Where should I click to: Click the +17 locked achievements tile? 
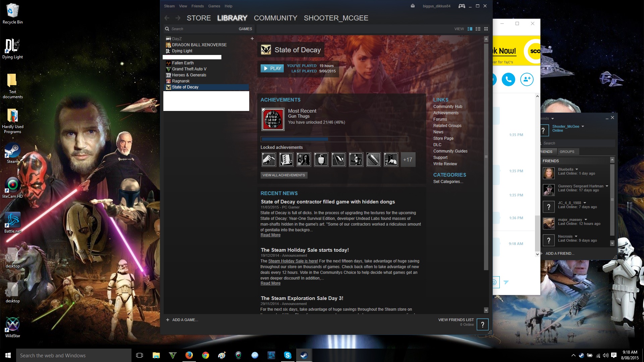[x=408, y=160]
